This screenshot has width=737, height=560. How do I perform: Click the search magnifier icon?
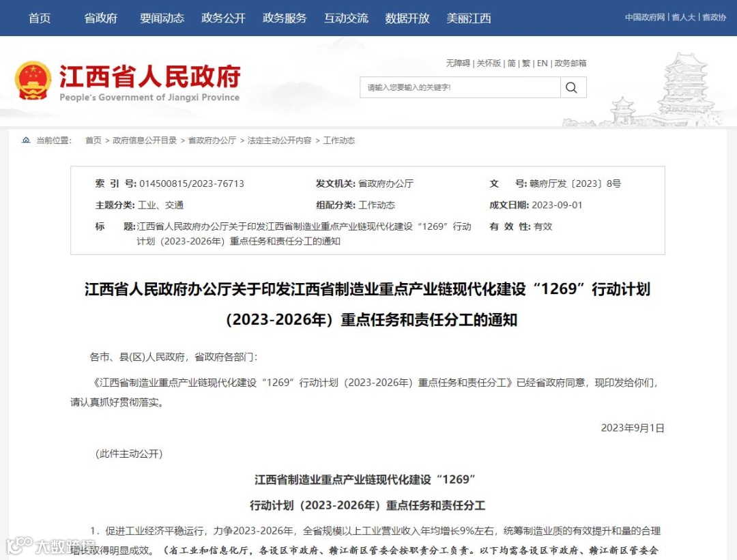click(572, 87)
